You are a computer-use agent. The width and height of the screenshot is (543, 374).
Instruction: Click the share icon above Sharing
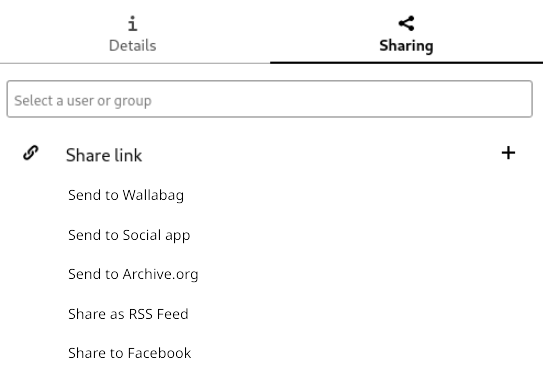pyautogui.click(x=407, y=23)
